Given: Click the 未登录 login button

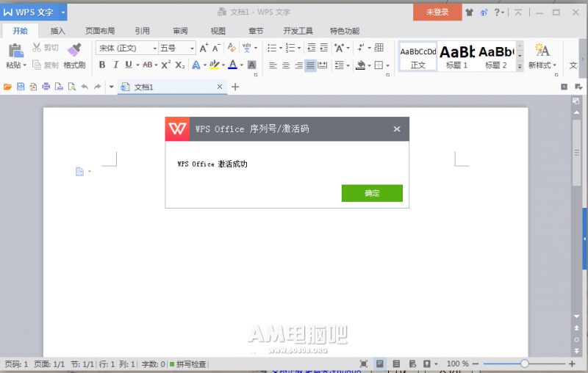Looking at the screenshot, I should [x=437, y=12].
